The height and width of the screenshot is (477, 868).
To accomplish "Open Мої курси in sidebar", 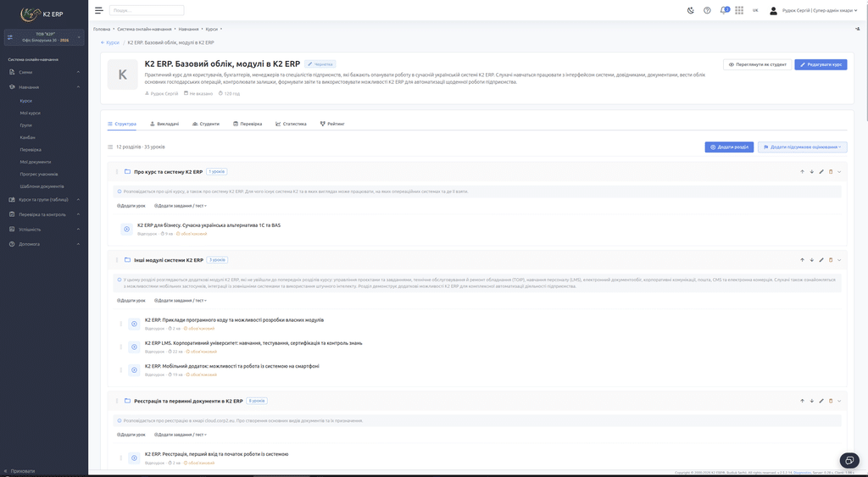I will click(x=30, y=113).
